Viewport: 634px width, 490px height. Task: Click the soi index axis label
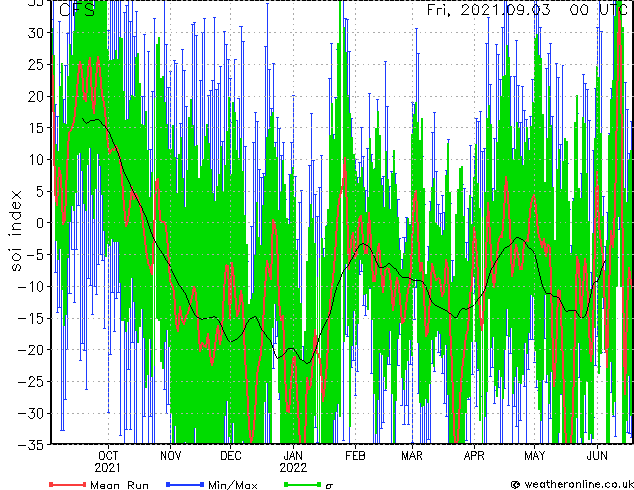[15, 231]
